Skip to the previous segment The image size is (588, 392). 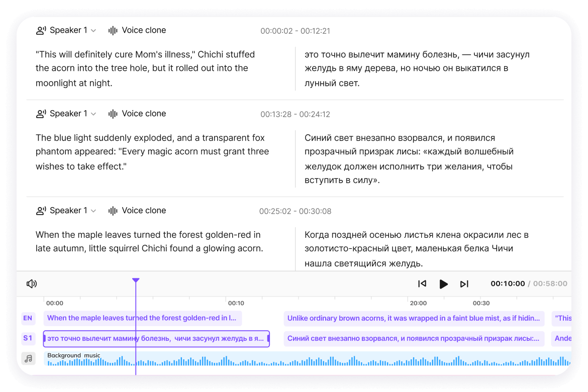[x=422, y=284]
